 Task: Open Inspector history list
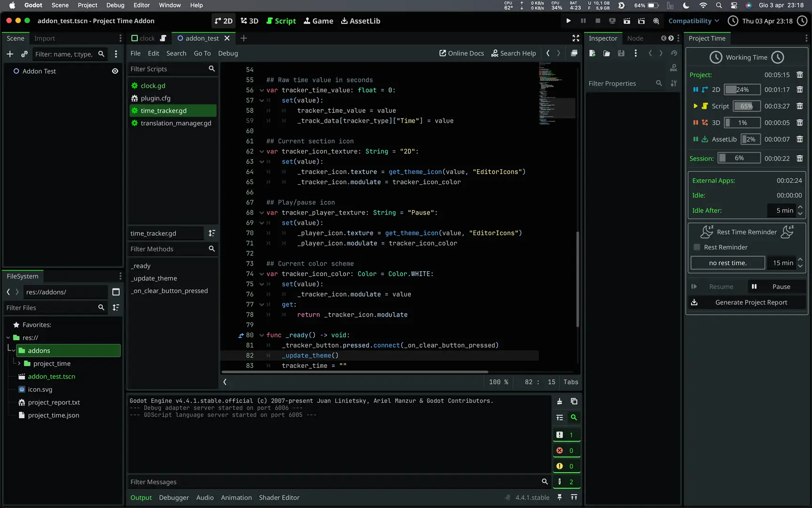(x=674, y=53)
